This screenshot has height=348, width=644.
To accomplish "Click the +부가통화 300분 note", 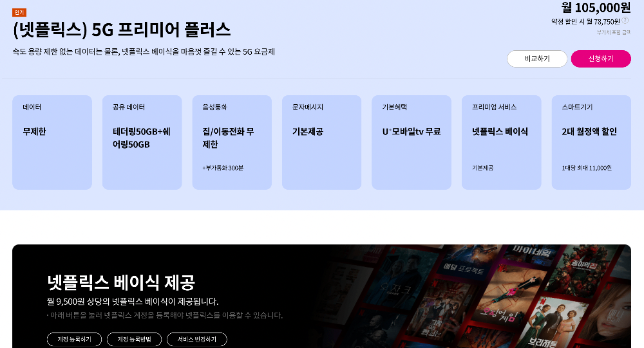I will pos(223,168).
